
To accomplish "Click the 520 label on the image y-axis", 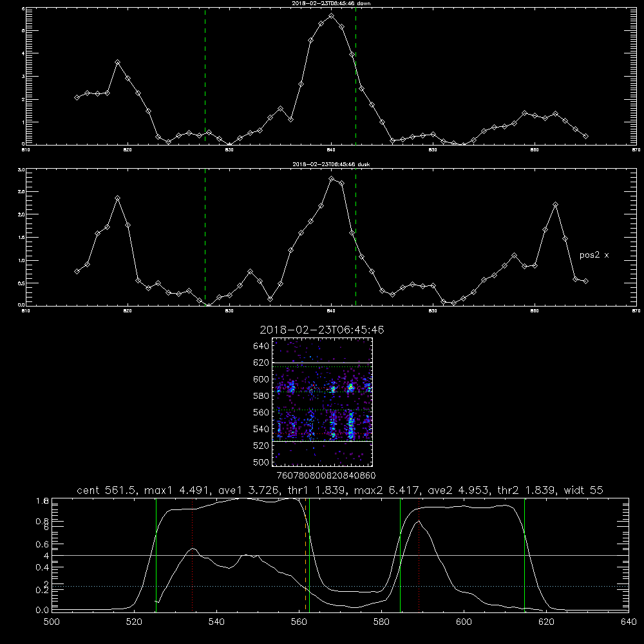I will coord(261,446).
